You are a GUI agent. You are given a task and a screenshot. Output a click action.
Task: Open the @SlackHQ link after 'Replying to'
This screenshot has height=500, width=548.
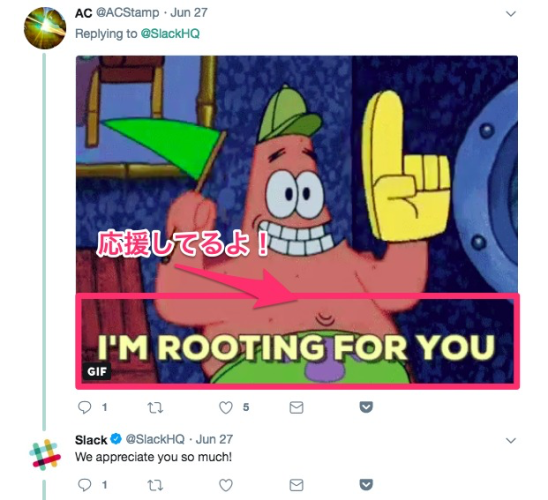(x=170, y=34)
